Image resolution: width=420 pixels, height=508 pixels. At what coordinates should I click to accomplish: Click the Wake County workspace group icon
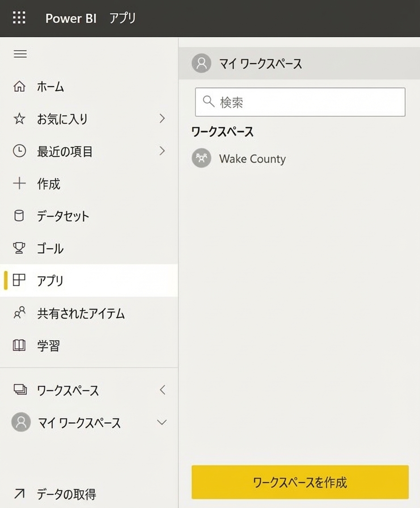(x=202, y=158)
